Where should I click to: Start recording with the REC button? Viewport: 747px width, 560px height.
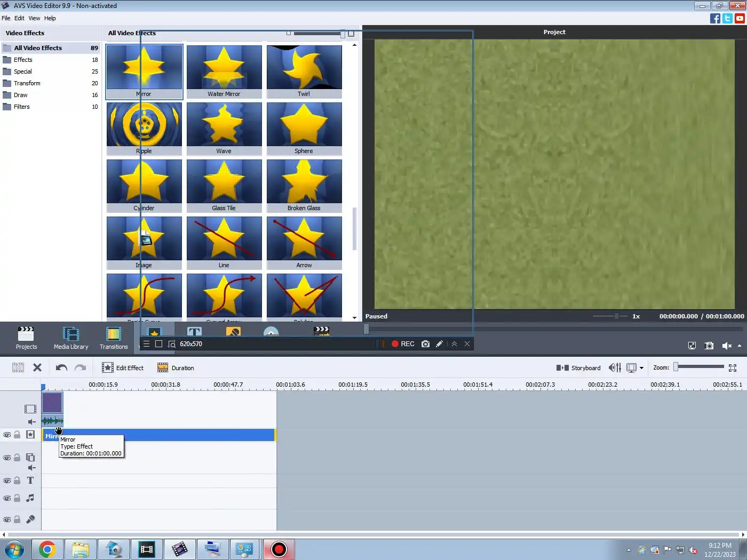pyautogui.click(x=403, y=344)
